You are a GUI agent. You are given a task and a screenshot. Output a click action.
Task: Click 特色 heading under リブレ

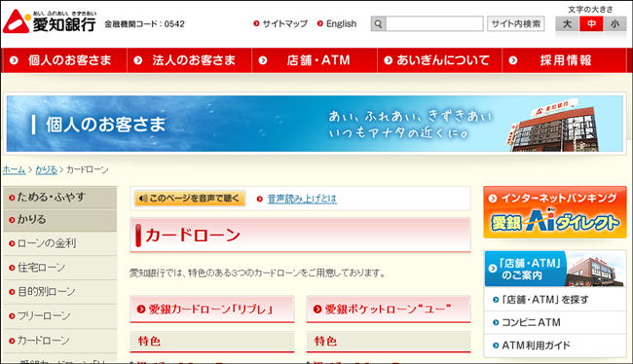pyautogui.click(x=149, y=342)
